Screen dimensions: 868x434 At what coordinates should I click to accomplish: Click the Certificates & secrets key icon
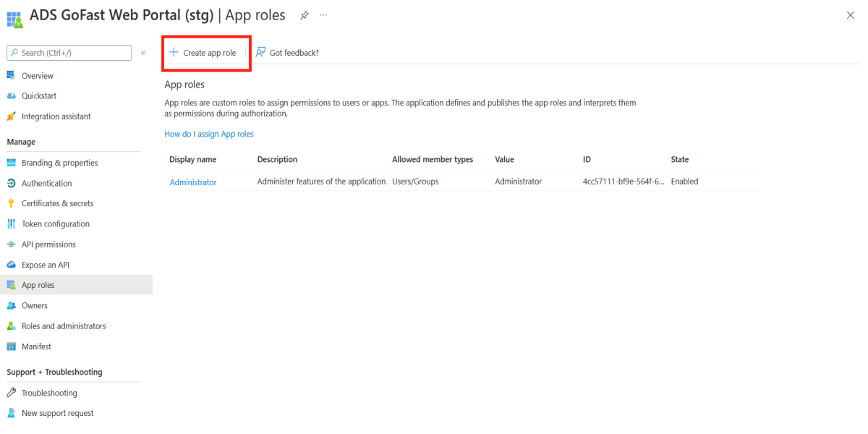click(x=11, y=203)
